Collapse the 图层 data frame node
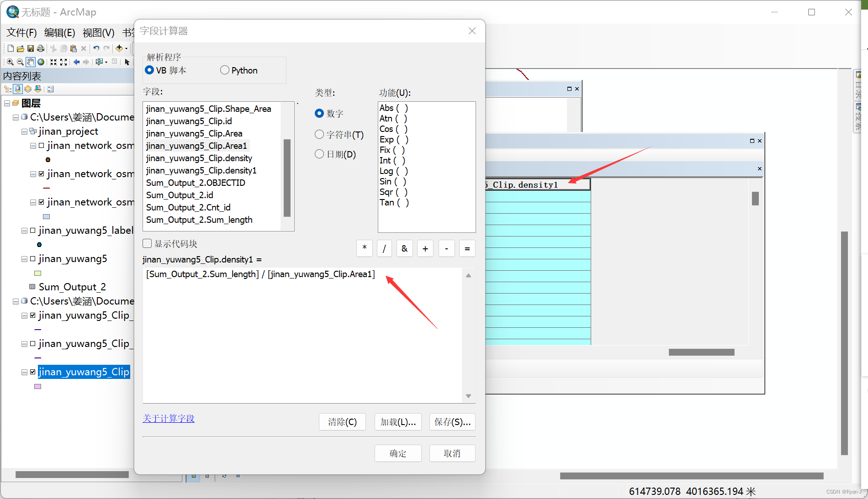 pos(7,104)
